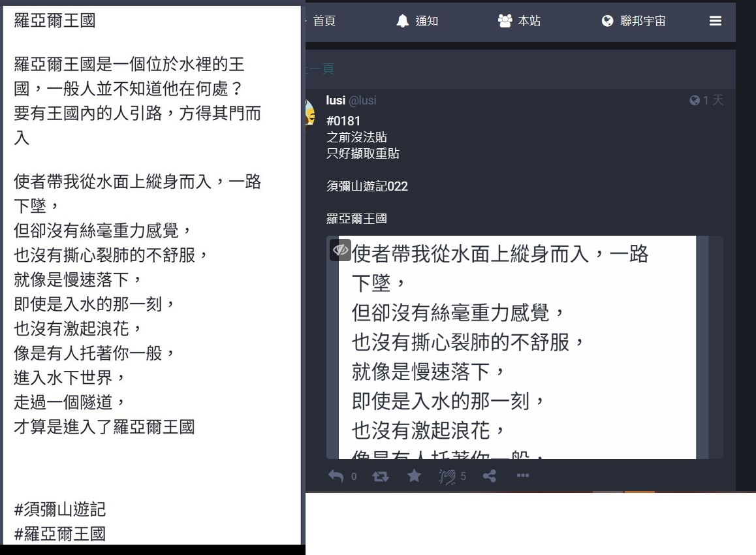Click the previous page link
Screen dimensions: 756x555
coord(320,69)
